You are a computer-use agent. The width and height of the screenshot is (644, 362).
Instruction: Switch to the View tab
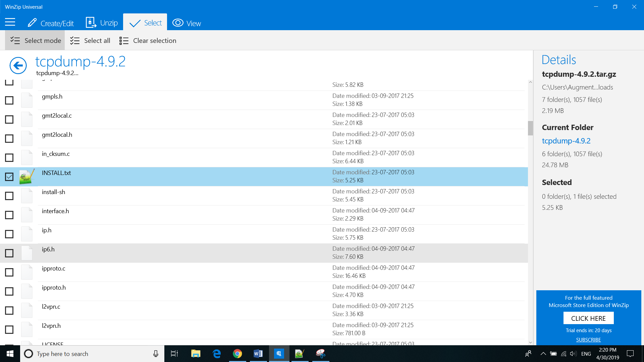[x=186, y=23]
